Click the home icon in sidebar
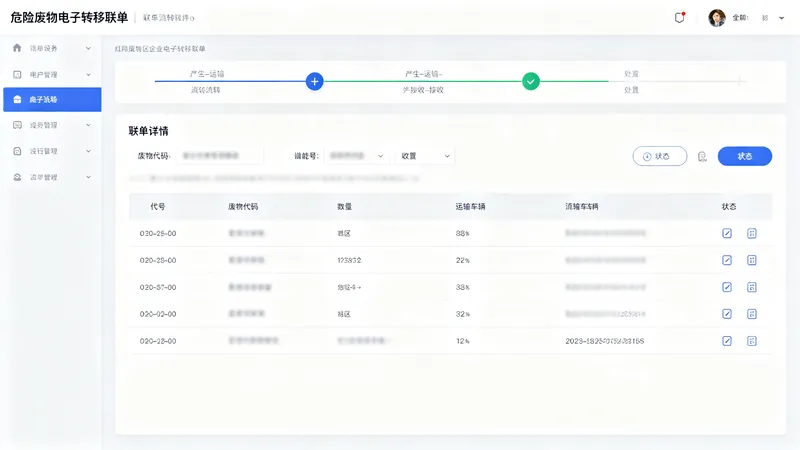 [17, 48]
